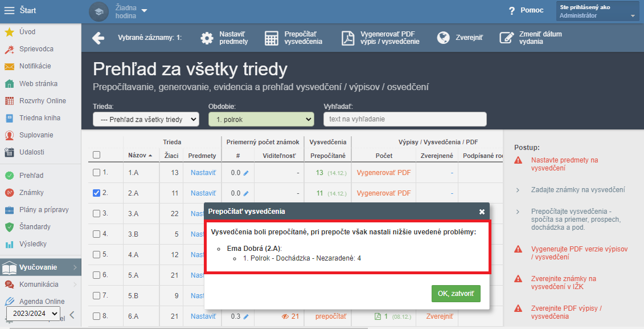Toggle the select-all checkbox in table header
644x329 pixels.
click(x=97, y=155)
